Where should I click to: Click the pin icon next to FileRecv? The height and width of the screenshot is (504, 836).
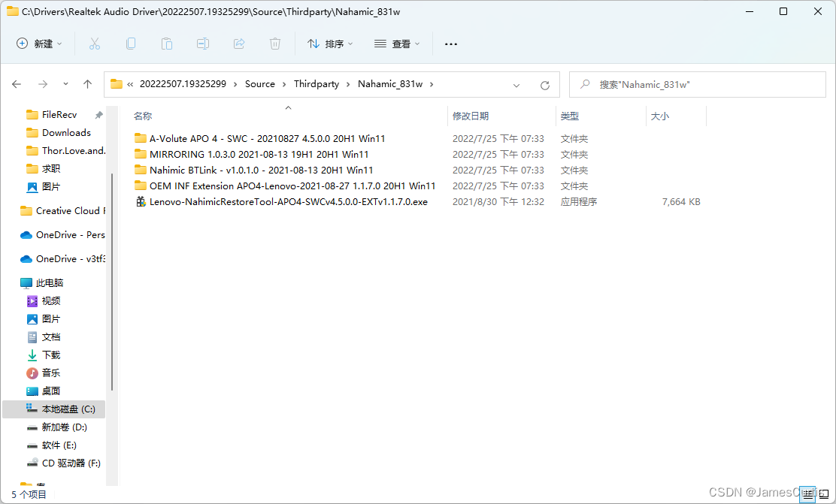pyautogui.click(x=98, y=114)
